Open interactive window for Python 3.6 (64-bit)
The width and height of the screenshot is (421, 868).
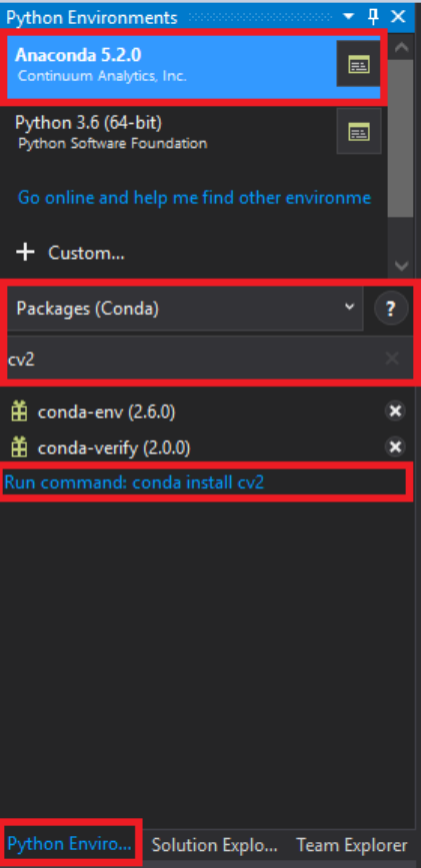[358, 131]
